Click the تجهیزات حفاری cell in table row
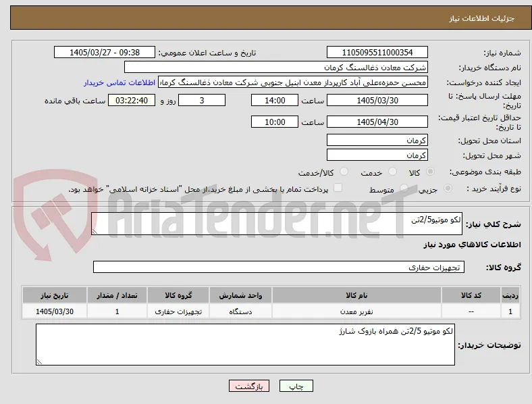532x404 pixels. point(178,311)
